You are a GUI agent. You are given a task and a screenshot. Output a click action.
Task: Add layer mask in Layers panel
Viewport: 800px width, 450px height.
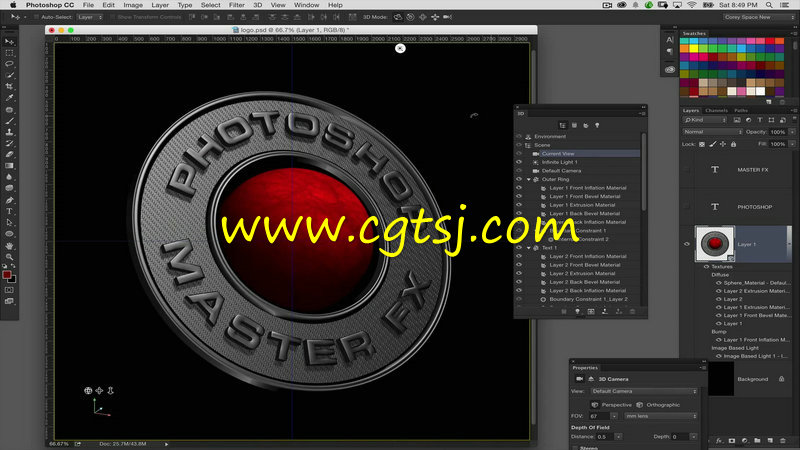732,440
